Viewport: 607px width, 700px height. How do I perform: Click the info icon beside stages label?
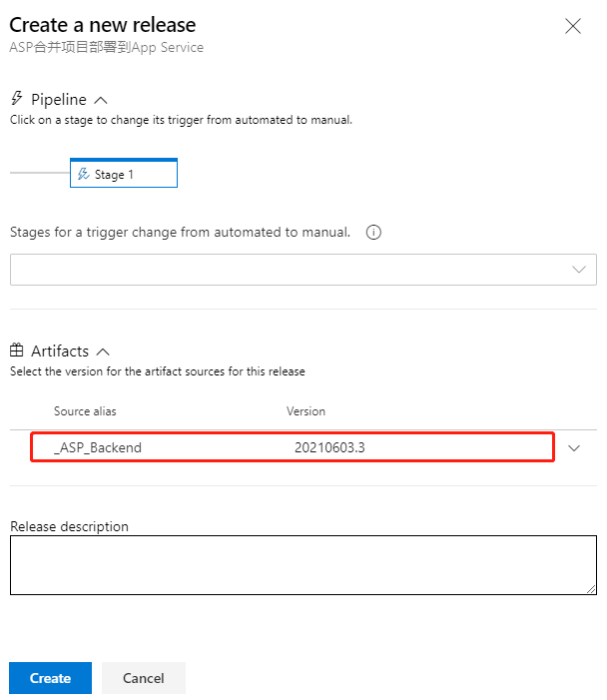[x=373, y=232]
